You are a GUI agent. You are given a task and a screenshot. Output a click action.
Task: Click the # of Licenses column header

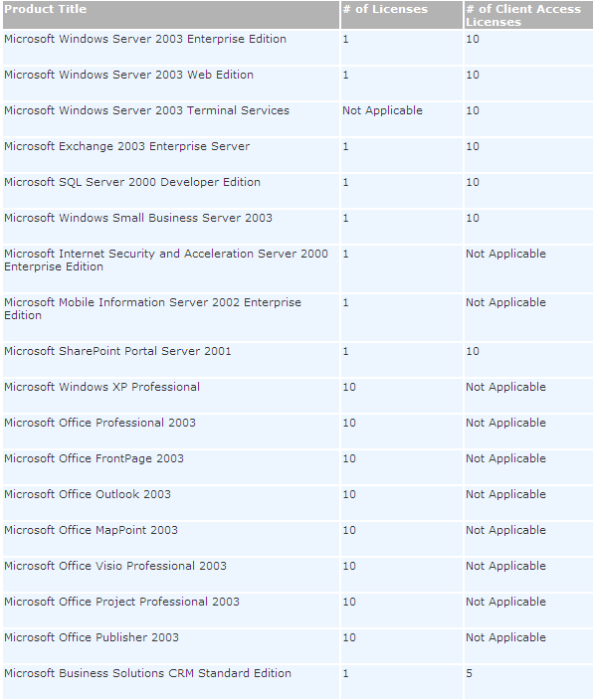click(385, 9)
